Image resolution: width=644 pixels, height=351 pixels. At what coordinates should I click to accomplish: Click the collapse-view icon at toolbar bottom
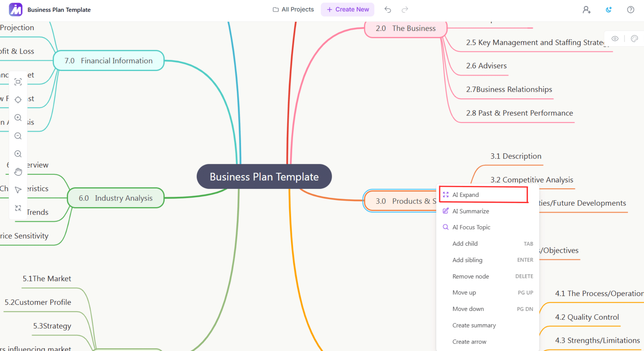pos(18,208)
